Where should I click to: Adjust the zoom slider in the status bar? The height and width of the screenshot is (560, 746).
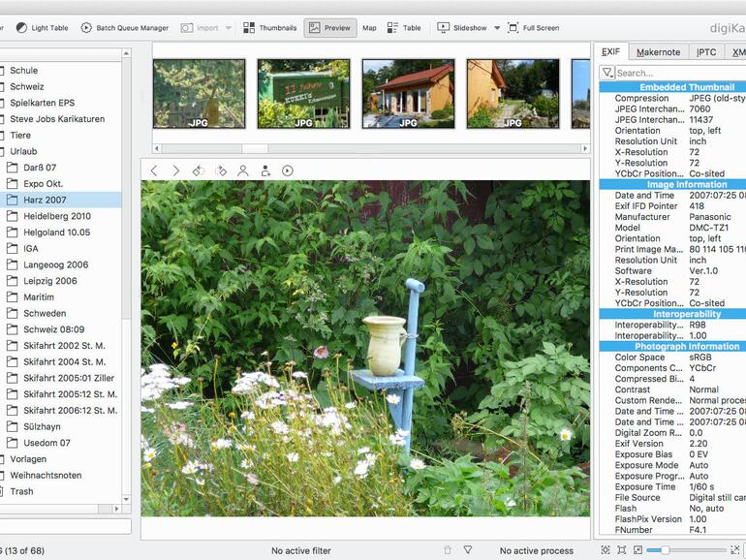click(665, 550)
